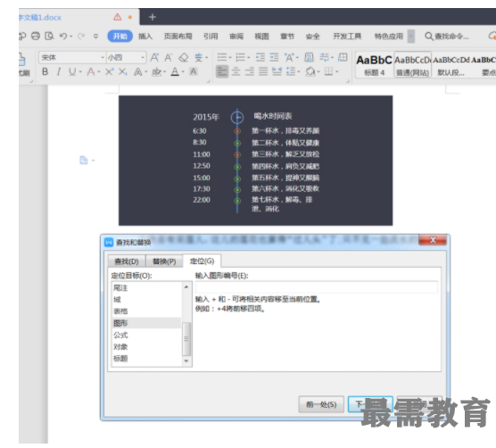Switch to the 引用 ribbon tab
The image size is (496, 448).
click(211, 37)
